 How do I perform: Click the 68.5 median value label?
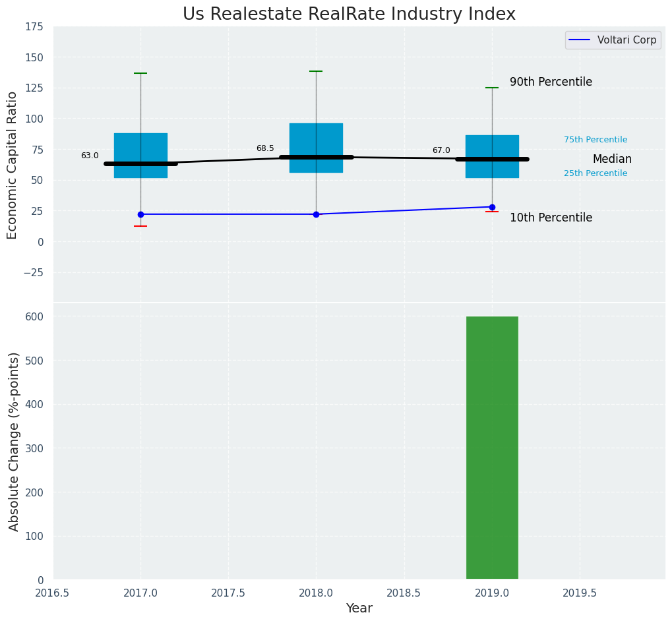[265, 149]
